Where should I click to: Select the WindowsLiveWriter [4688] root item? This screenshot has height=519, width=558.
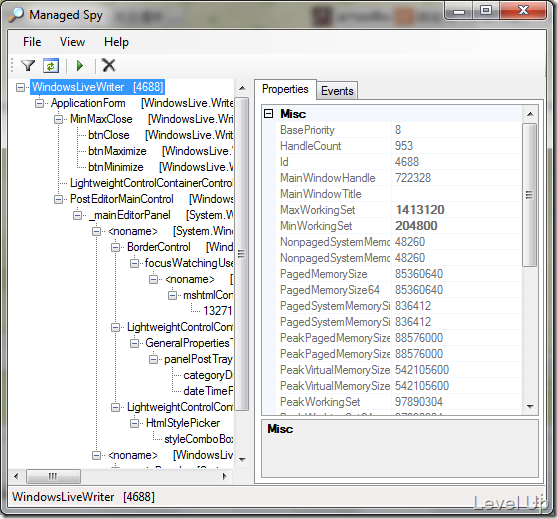point(98,87)
